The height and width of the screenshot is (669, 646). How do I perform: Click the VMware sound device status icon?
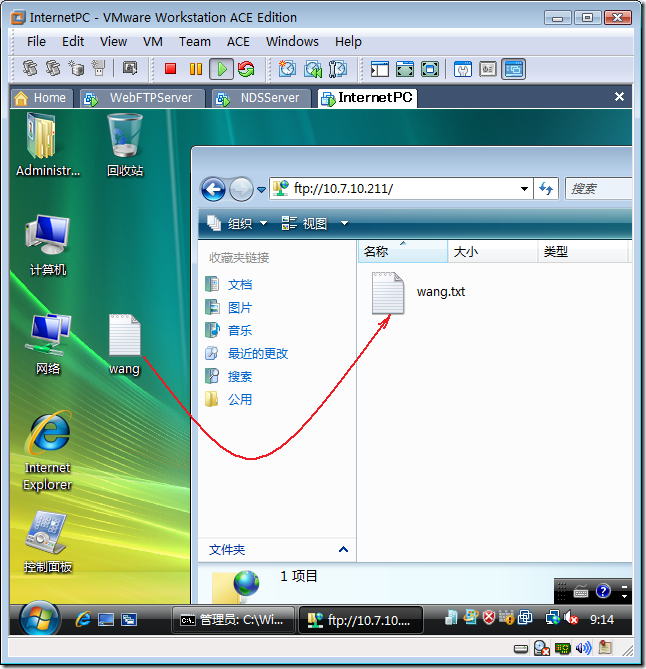(x=583, y=649)
